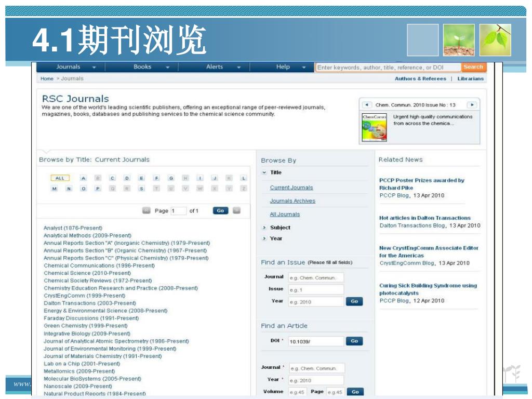
Task: Open Authors & Referees link
Action: click(420, 78)
